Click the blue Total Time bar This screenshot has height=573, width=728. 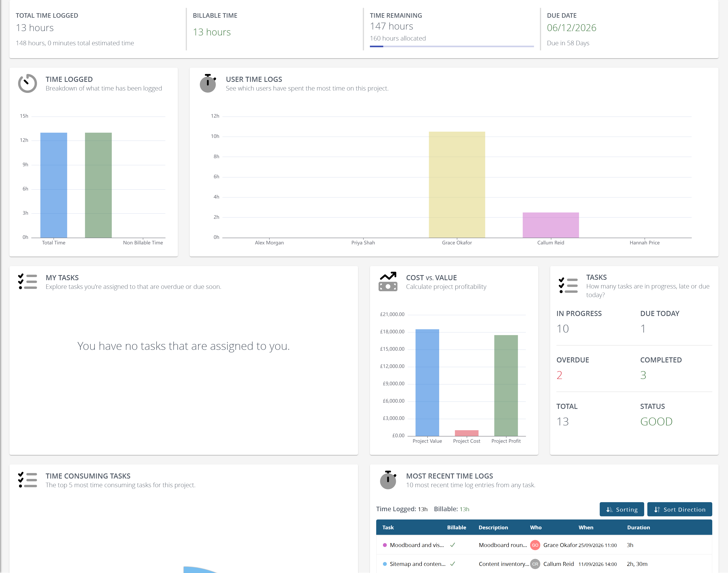coord(54,185)
